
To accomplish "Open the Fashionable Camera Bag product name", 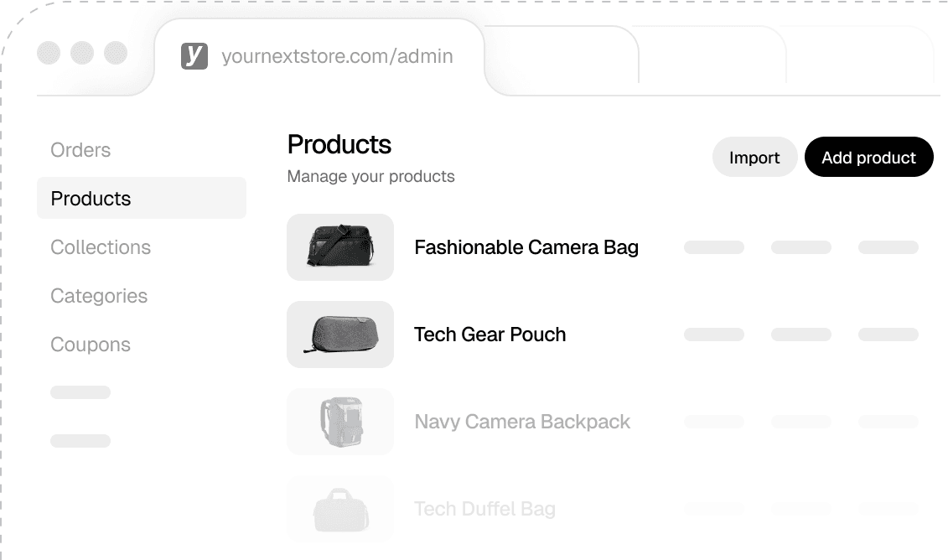I will pos(526,247).
